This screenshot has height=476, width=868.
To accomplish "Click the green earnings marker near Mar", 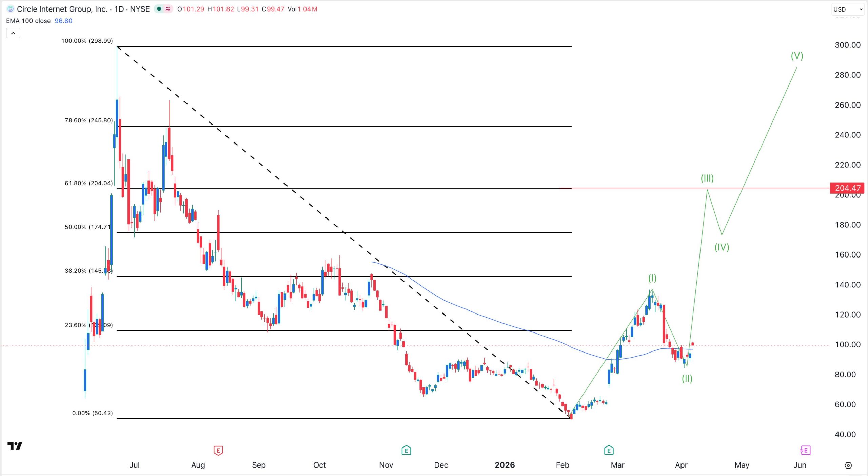I will click(609, 451).
